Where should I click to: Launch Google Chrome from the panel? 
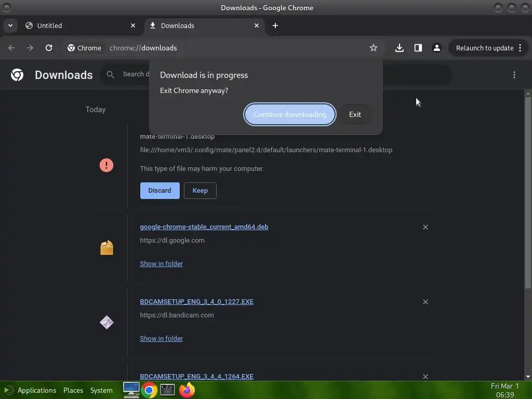pyautogui.click(x=149, y=390)
